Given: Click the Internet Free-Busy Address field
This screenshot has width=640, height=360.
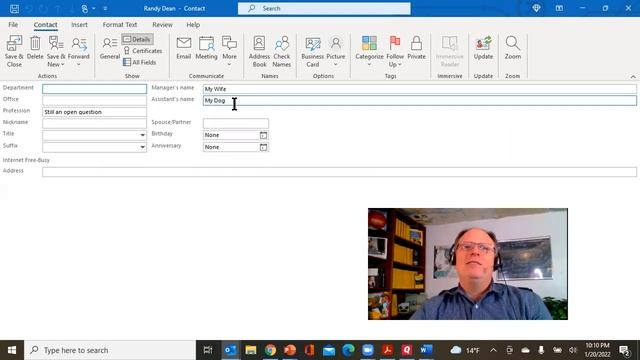Looking at the screenshot, I should point(339,172).
